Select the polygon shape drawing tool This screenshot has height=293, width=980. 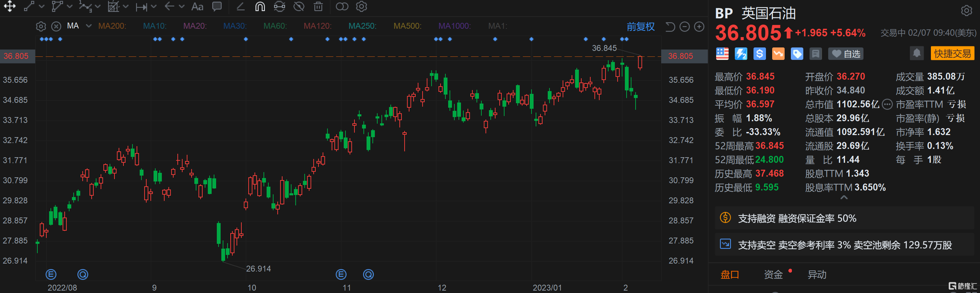pos(57,7)
